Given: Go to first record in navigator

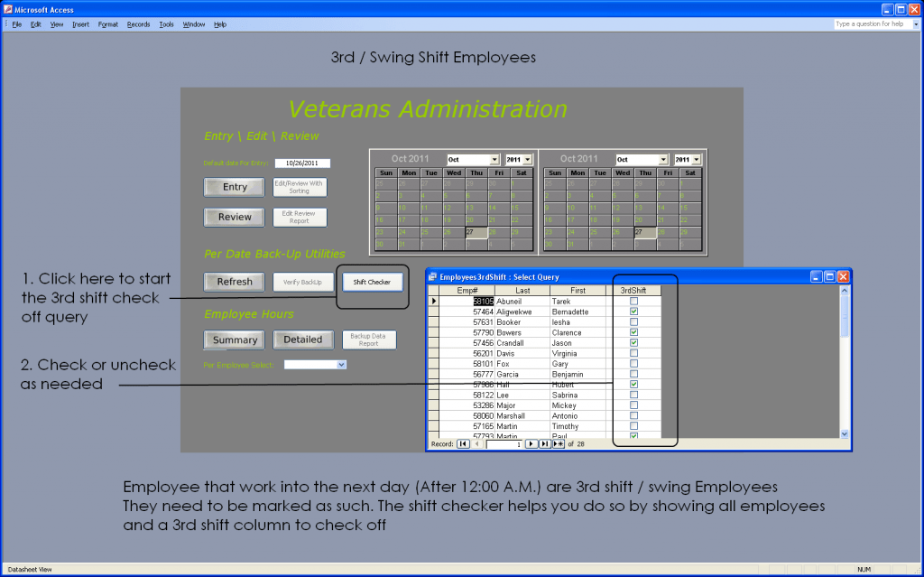Looking at the screenshot, I should 463,444.
